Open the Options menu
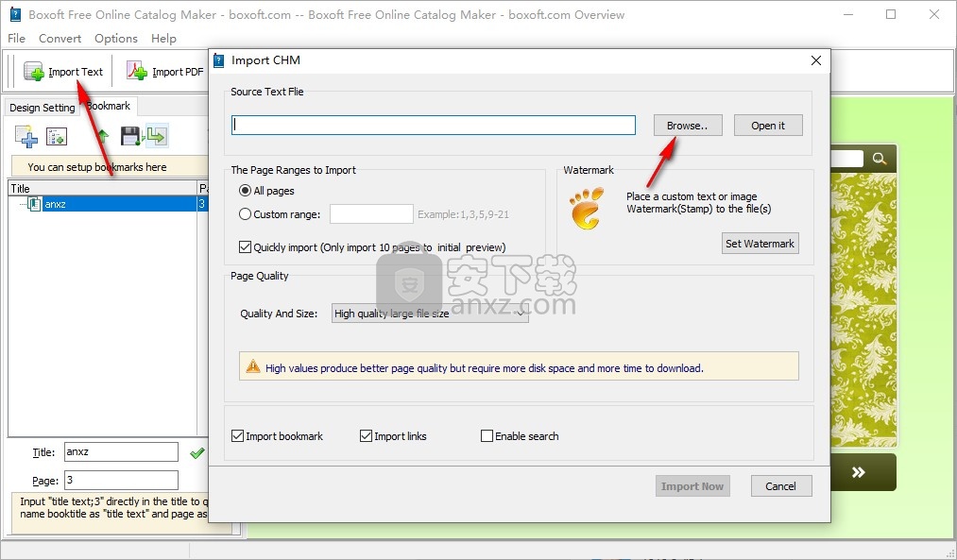Screen dimensions: 957x560 [116, 39]
